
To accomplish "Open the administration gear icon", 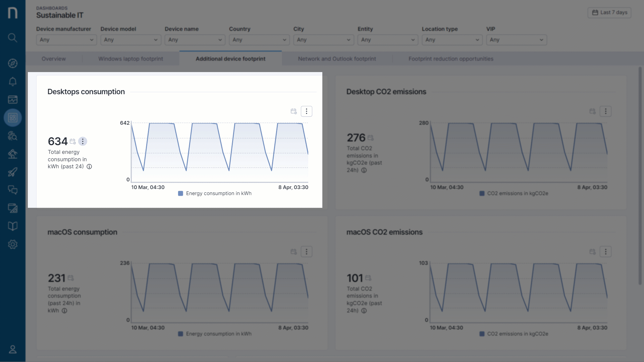I will tap(12, 244).
